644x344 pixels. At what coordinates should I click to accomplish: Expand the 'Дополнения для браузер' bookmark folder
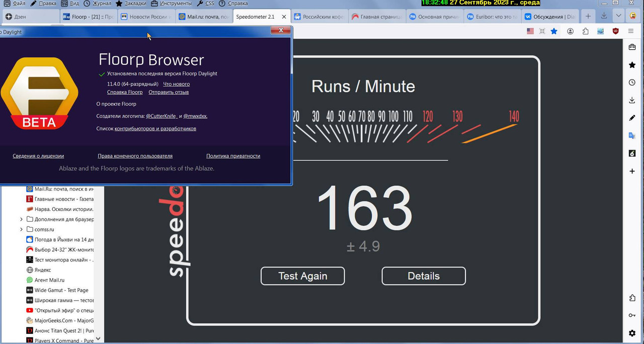21,219
